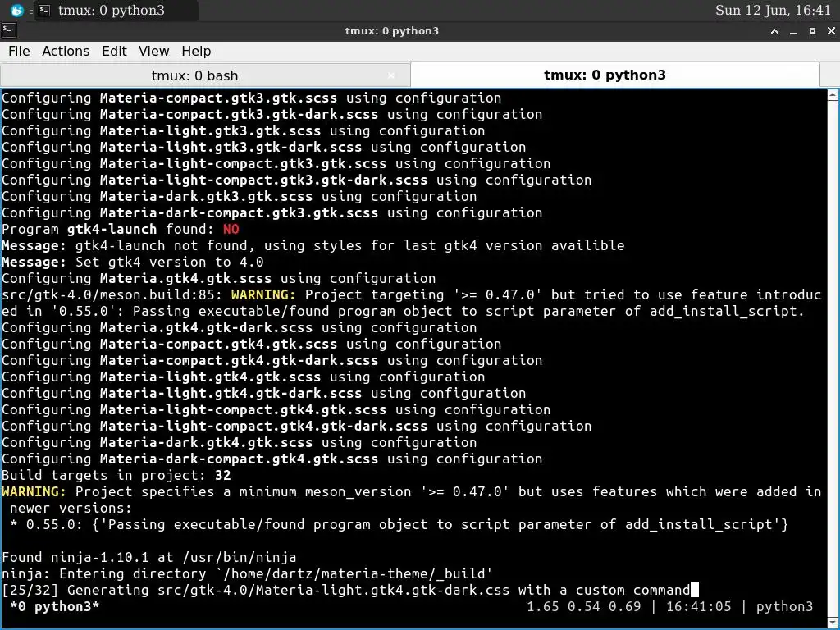Shade the window with the up-arrow button
The width and height of the screenshot is (840, 630).
click(774, 31)
